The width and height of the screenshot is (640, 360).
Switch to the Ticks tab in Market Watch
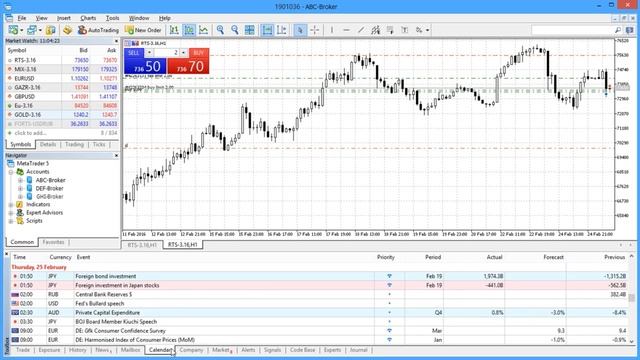99,144
